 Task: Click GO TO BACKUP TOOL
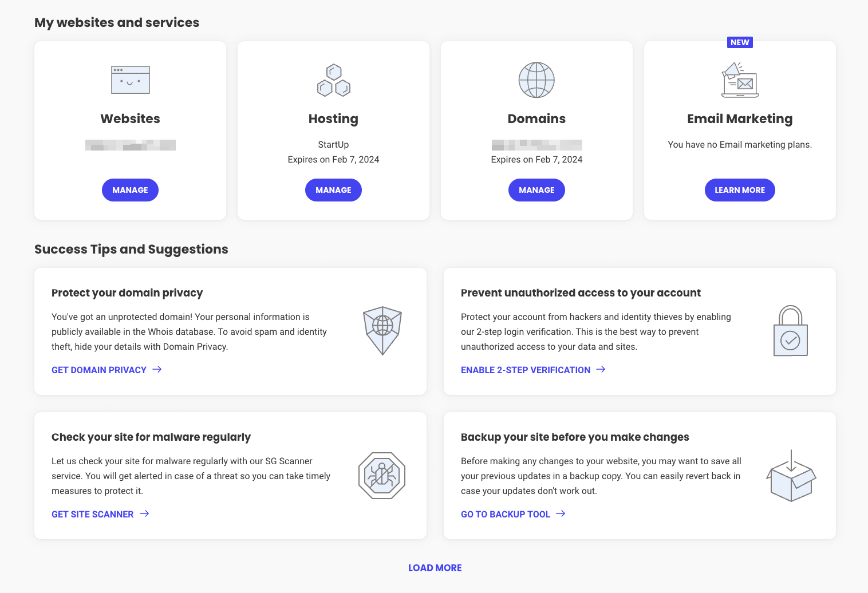point(506,513)
